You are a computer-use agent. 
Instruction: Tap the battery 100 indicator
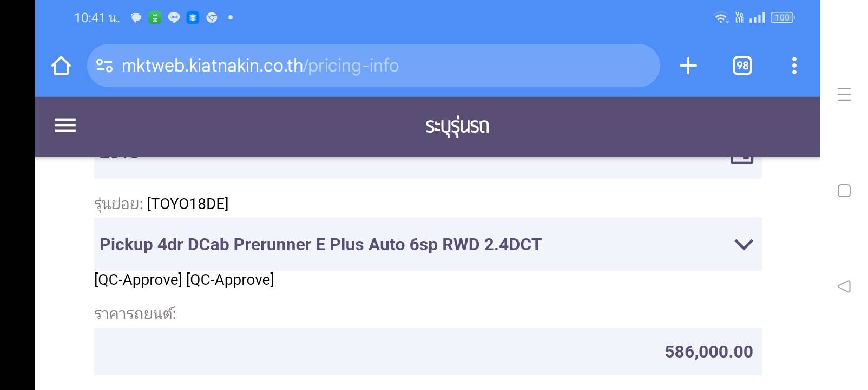pyautogui.click(x=782, y=18)
